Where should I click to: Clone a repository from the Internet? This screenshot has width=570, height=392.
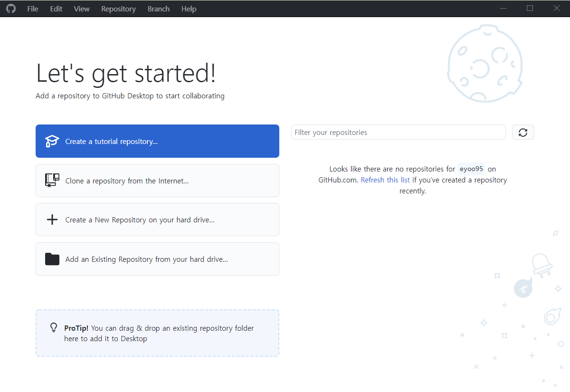click(x=157, y=181)
